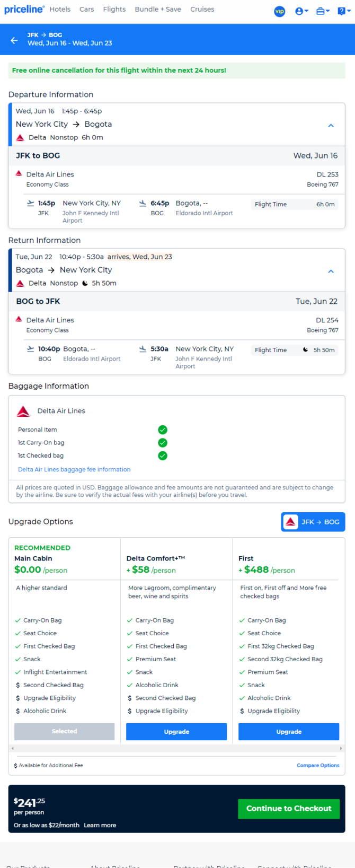
Task: Select the JFK → BOG flight tab
Action: (313, 522)
